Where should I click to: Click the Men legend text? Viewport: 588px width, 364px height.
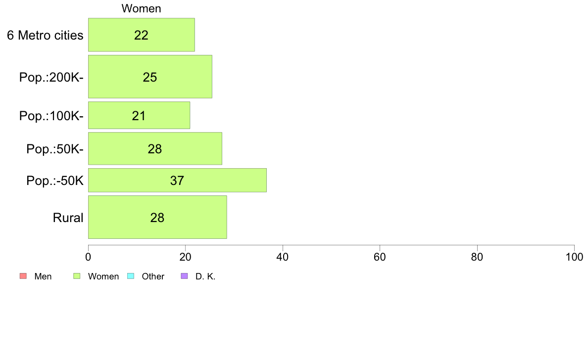(x=43, y=276)
